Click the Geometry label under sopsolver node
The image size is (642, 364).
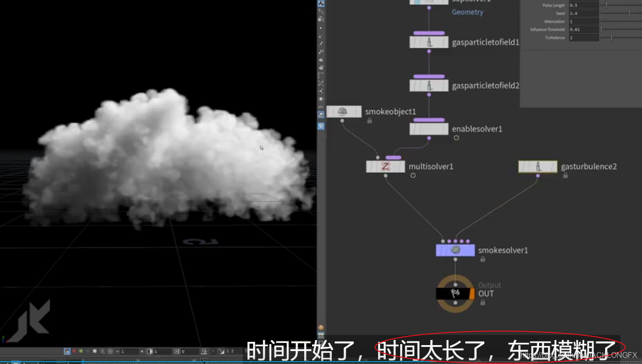click(468, 12)
